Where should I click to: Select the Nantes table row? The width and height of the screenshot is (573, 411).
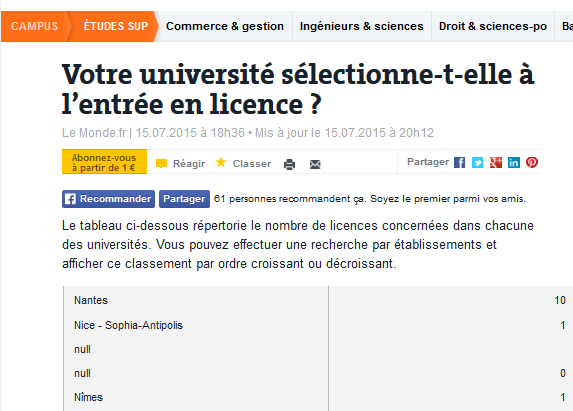tap(319, 300)
